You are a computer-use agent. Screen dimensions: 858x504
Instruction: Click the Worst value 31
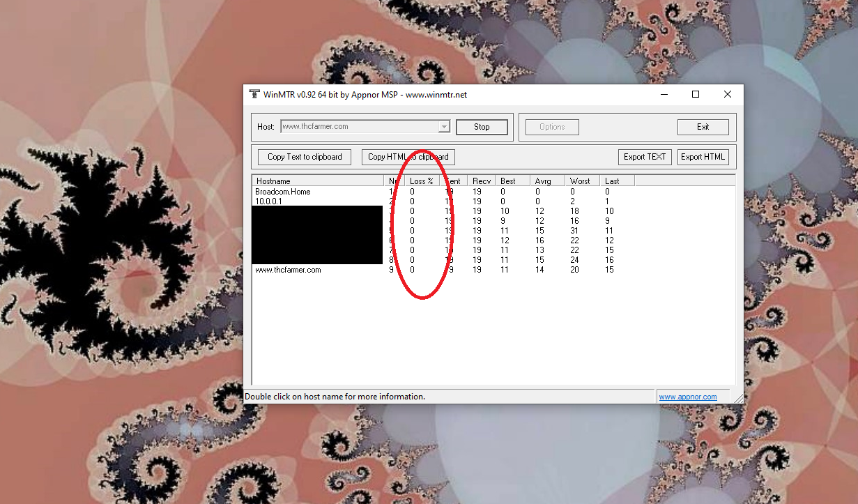click(574, 231)
